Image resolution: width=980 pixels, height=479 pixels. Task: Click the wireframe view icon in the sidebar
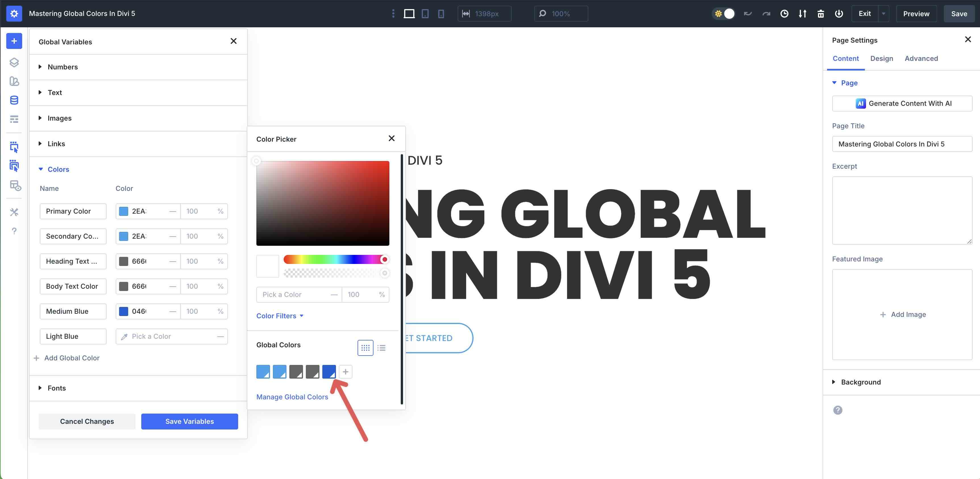tap(14, 119)
